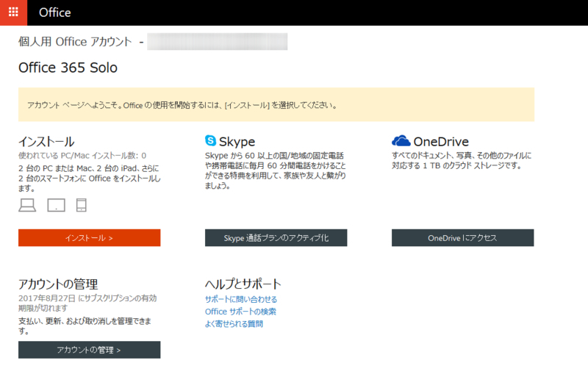Activate Skype通話プラン button
Viewport: 588px width, 388px height.
pyautogui.click(x=276, y=237)
